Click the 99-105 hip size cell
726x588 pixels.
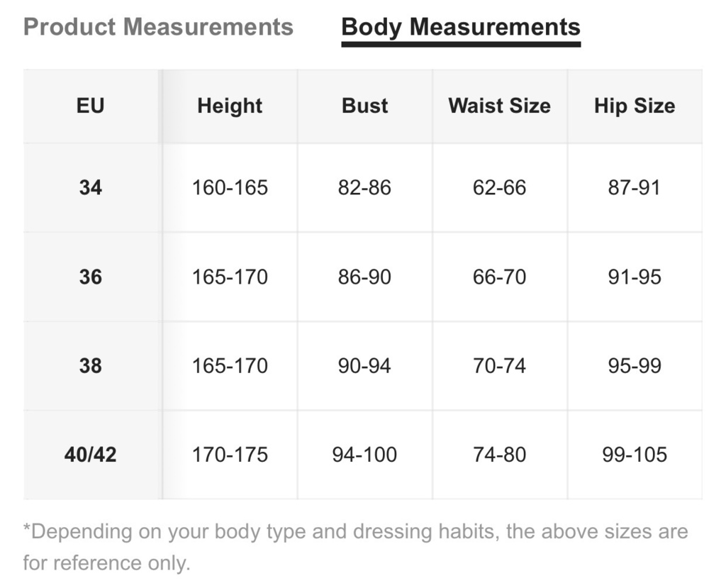point(635,455)
